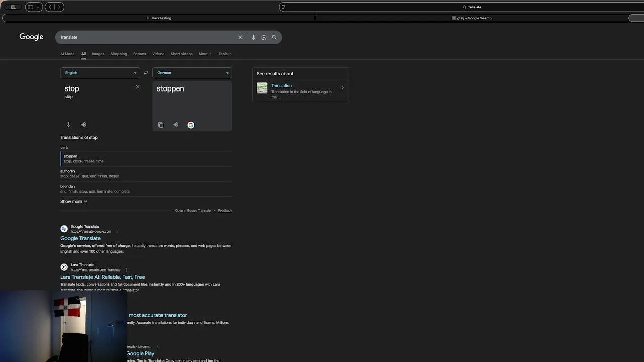Expand Show more translations
This screenshot has width=644, height=362.
tap(73, 201)
